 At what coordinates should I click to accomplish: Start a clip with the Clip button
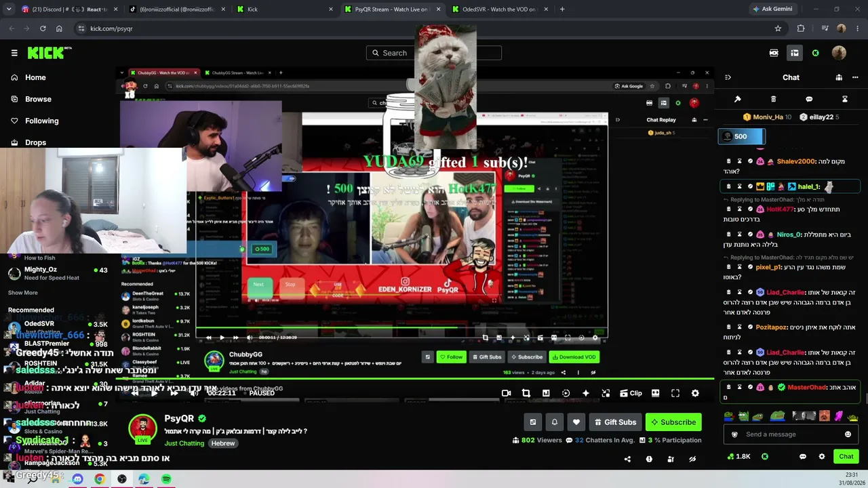630,393
